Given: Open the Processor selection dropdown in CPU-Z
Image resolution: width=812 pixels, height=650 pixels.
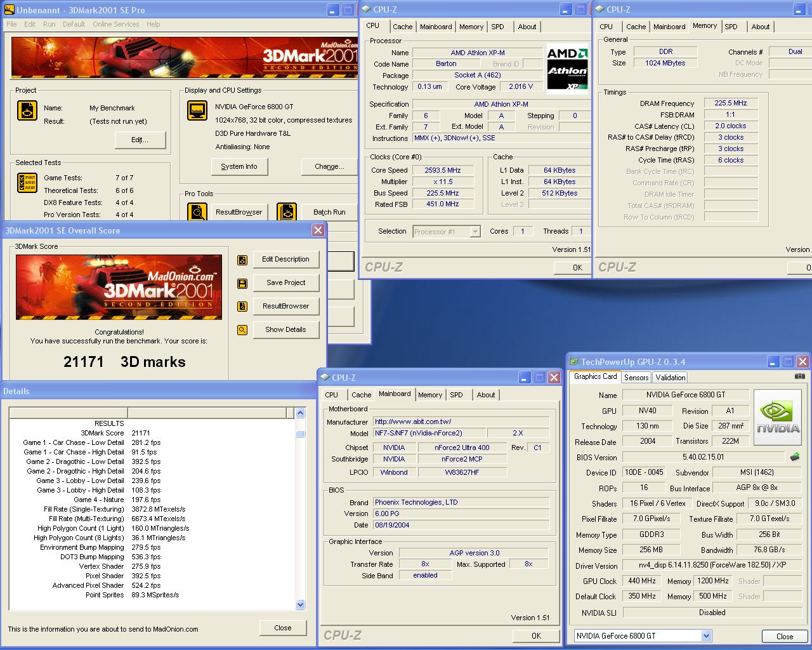Looking at the screenshot, I should [x=475, y=232].
